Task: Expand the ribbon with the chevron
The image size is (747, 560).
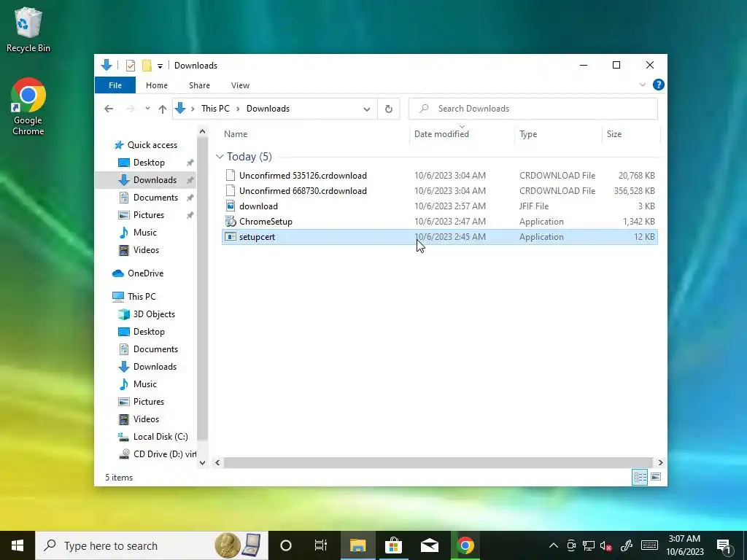Action: (642, 85)
